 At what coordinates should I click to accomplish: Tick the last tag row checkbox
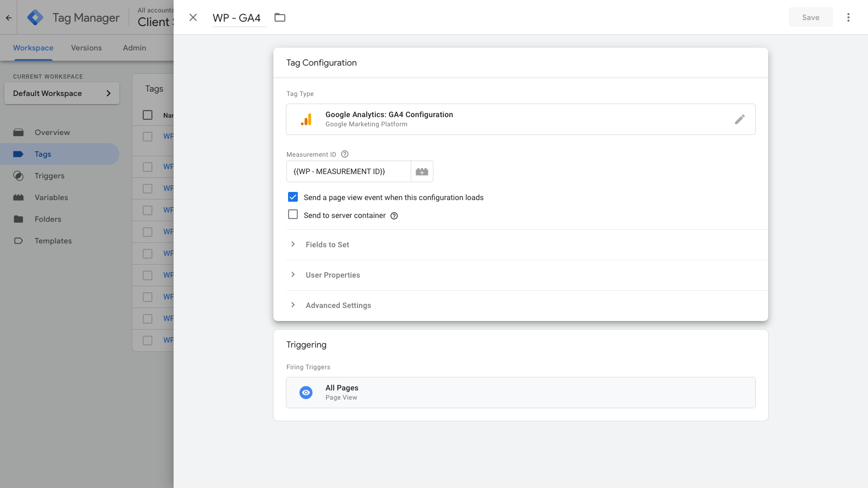(148, 340)
